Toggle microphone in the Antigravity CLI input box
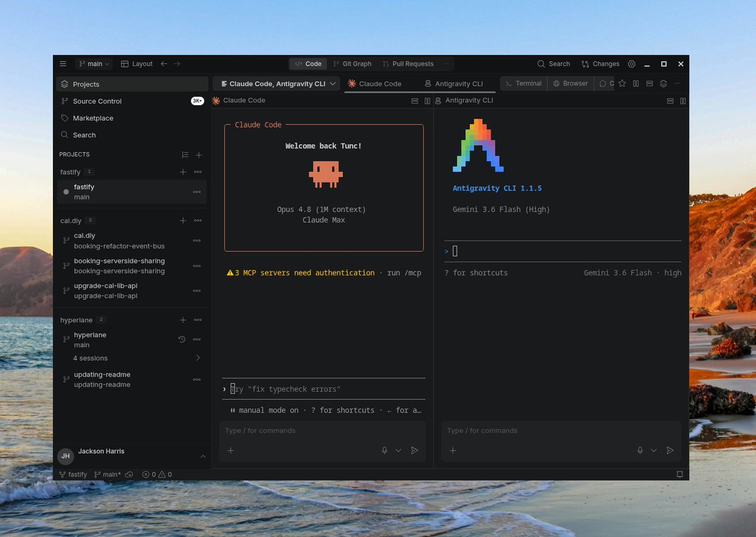This screenshot has width=756, height=537. tap(640, 450)
